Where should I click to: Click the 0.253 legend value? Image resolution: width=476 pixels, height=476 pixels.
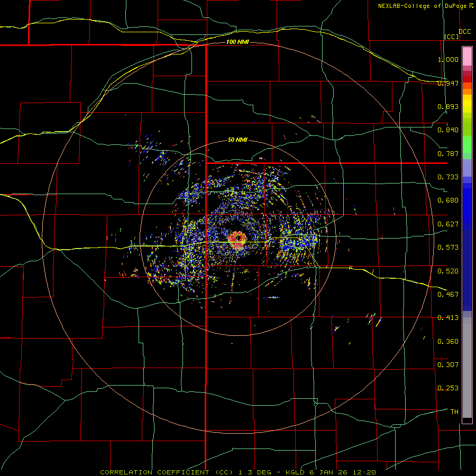448,388
